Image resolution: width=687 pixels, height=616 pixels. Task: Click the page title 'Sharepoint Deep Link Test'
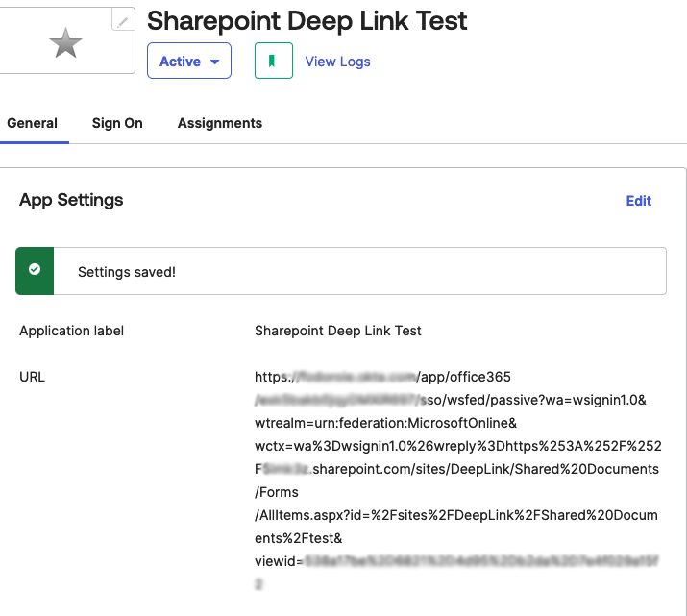coord(307,20)
